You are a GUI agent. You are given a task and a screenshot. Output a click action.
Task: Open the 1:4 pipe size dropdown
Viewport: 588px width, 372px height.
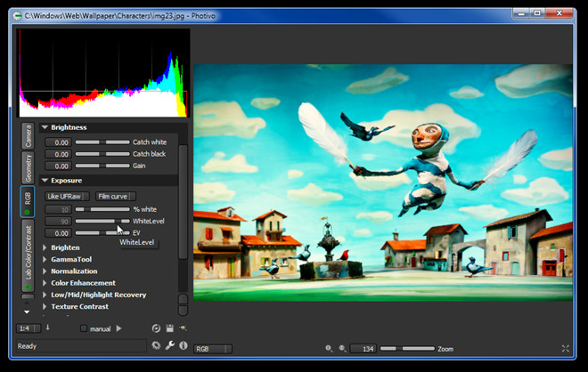(x=29, y=328)
